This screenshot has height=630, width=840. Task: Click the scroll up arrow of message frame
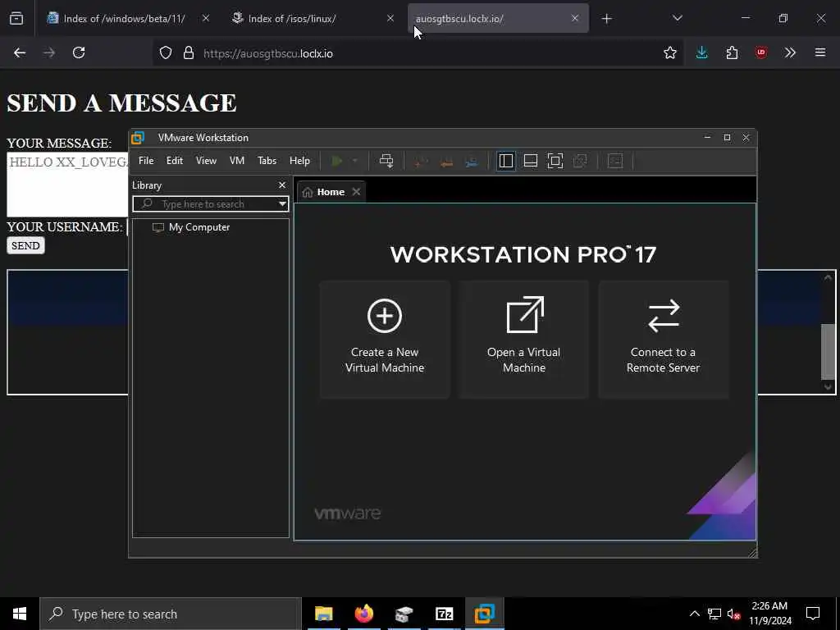pos(828,277)
